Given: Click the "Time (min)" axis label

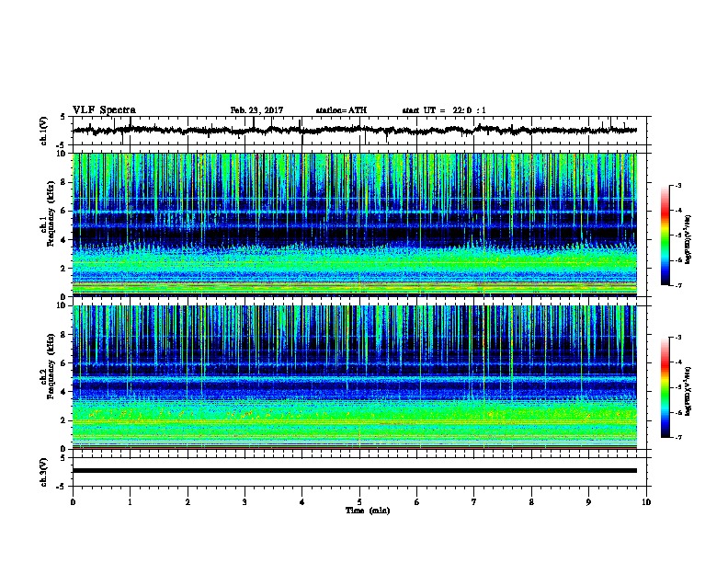Looking at the screenshot, I should point(368,511).
